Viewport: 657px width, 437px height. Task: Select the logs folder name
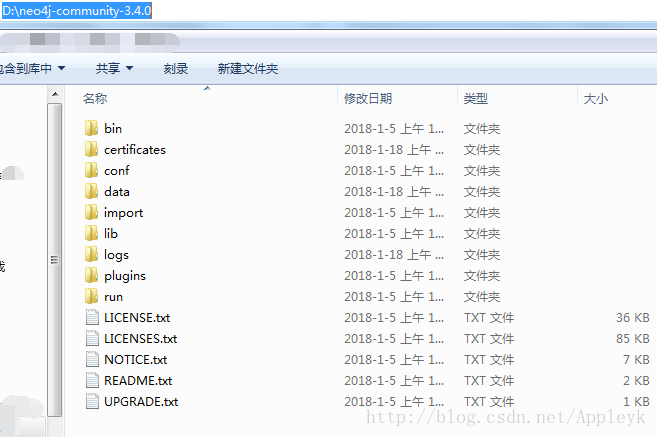click(116, 255)
